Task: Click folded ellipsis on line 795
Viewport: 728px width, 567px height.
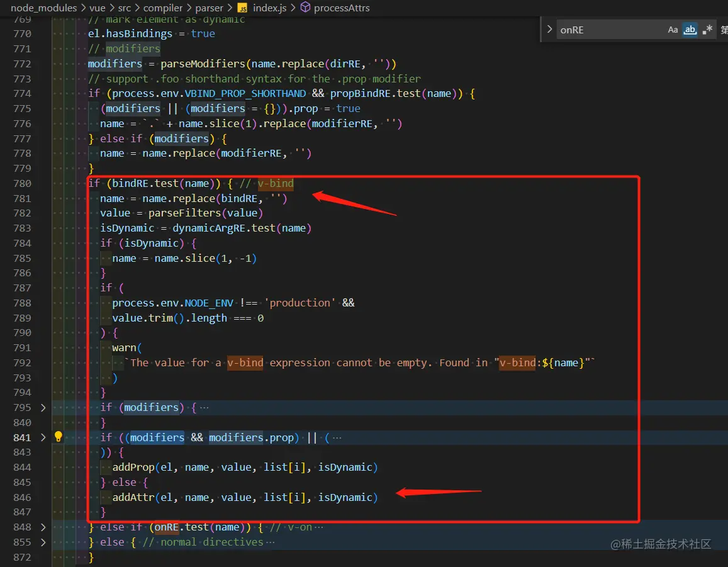Action: click(204, 407)
